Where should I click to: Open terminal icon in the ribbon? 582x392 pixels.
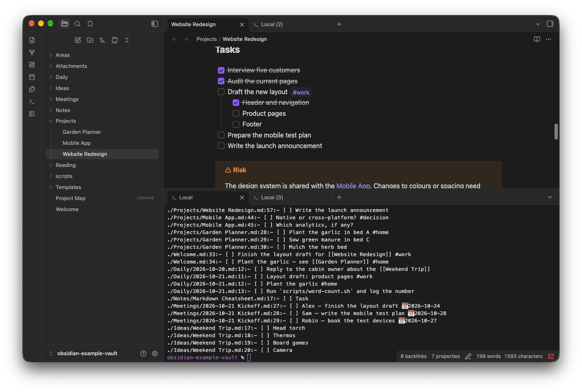point(32,101)
